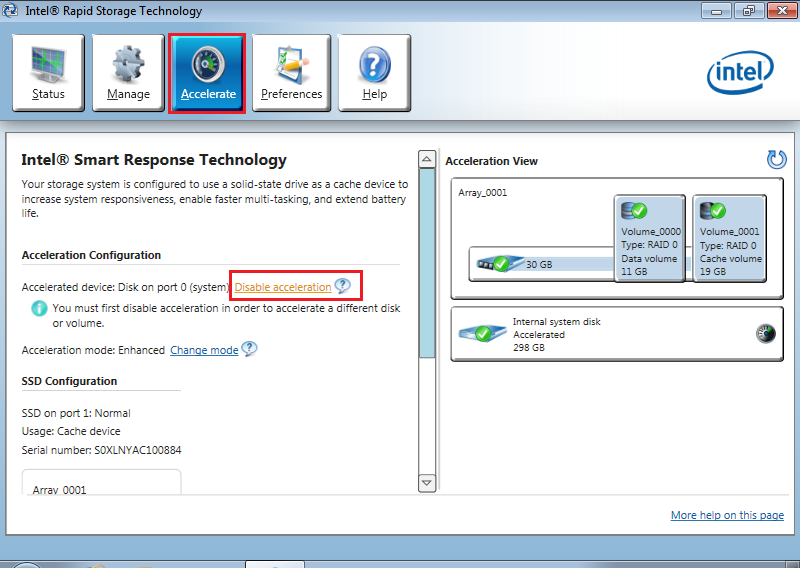Image resolution: width=800 pixels, height=568 pixels.
Task: Click the scroll up arrow
Action: point(427,160)
